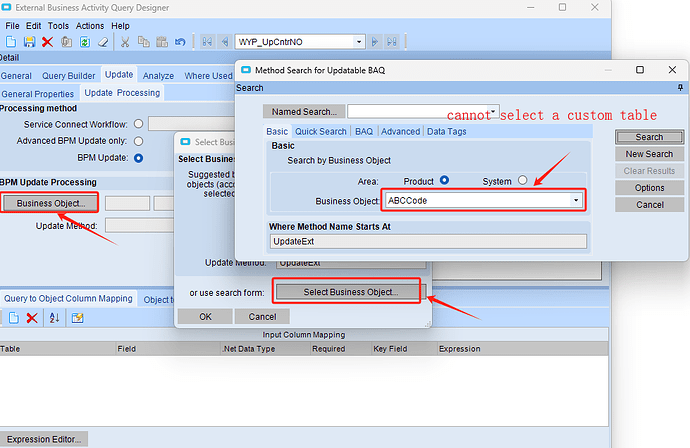Cancel the Method Search dialog
Image resolution: width=690 pixels, height=448 pixels.
coord(650,205)
